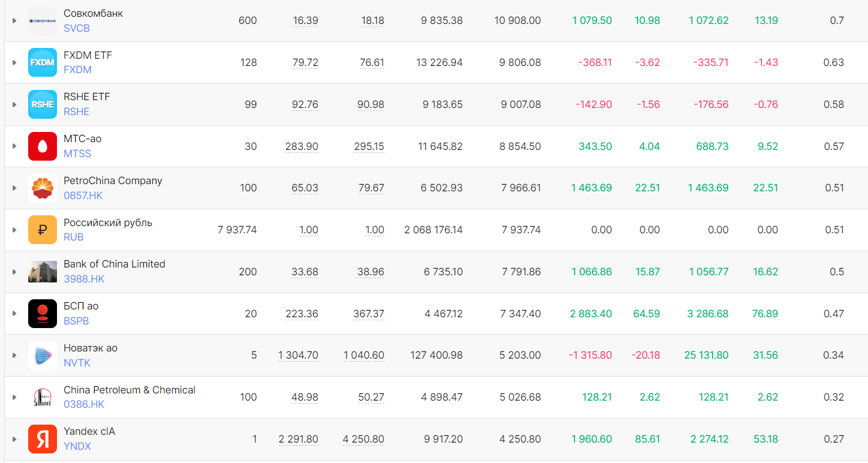Select Новатэк total profit 25 131.80
Image resolution: width=868 pixels, height=463 pixels.
point(707,356)
